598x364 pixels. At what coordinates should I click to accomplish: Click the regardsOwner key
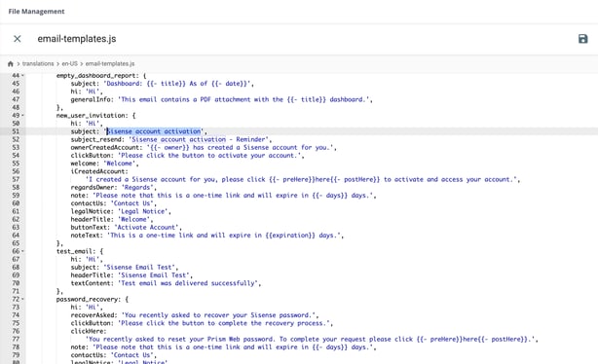click(x=93, y=188)
